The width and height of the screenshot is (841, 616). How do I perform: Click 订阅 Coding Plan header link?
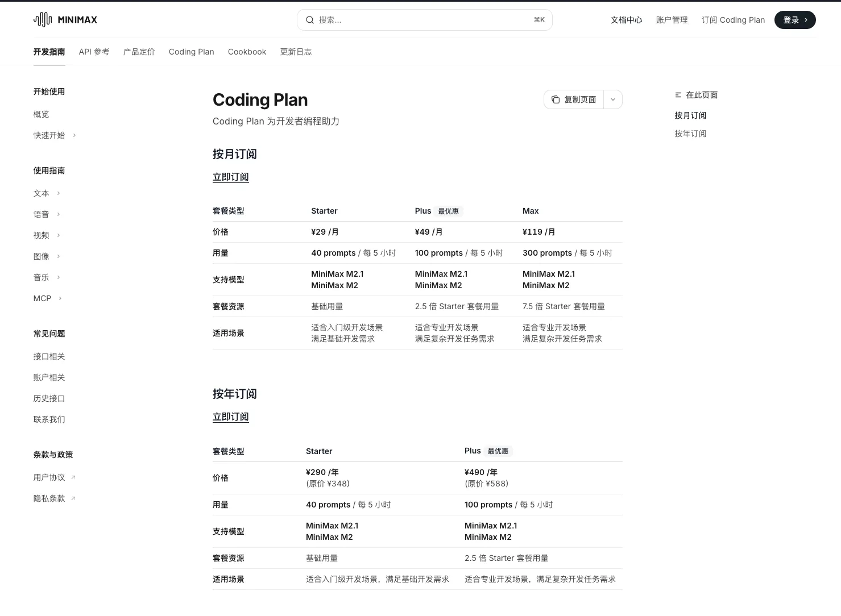pos(734,20)
